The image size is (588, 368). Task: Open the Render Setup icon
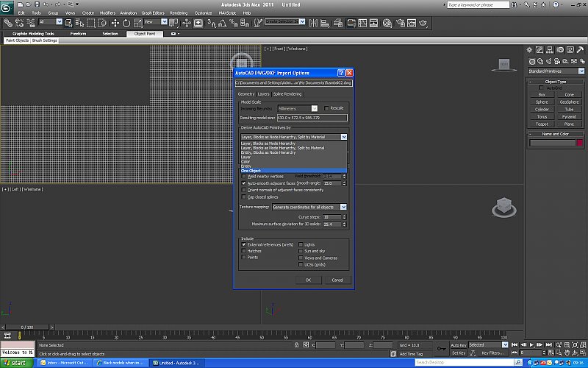[x=401, y=23]
